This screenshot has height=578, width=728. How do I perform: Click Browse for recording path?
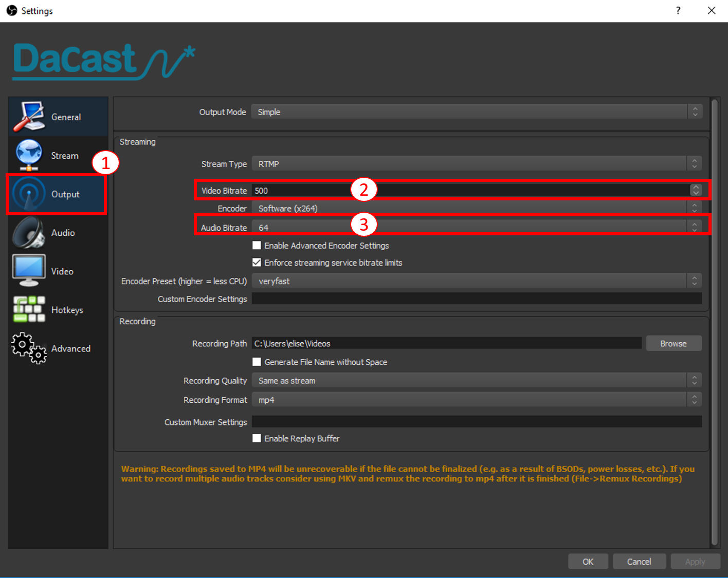[x=673, y=344]
